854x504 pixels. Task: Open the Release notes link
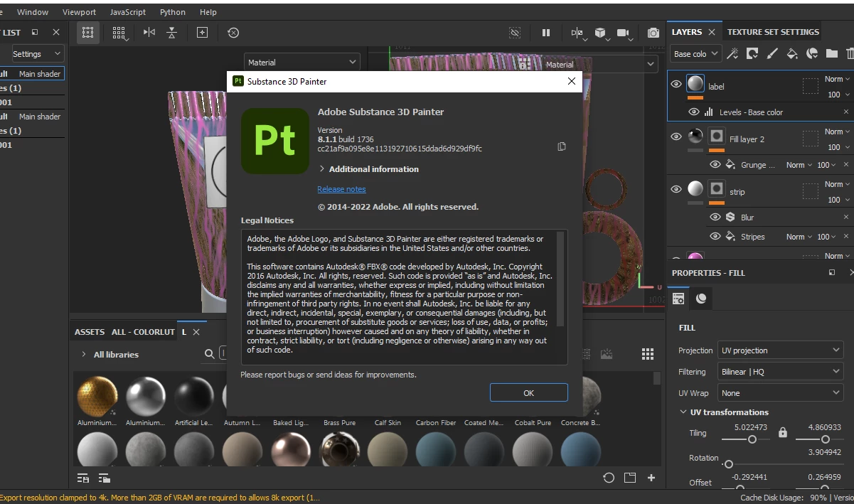click(x=341, y=189)
